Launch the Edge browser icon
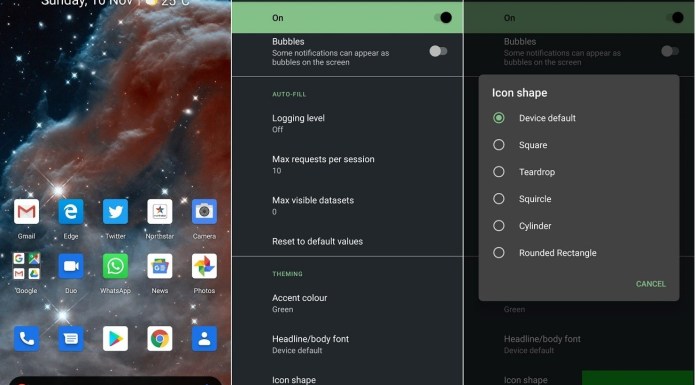 (x=71, y=211)
